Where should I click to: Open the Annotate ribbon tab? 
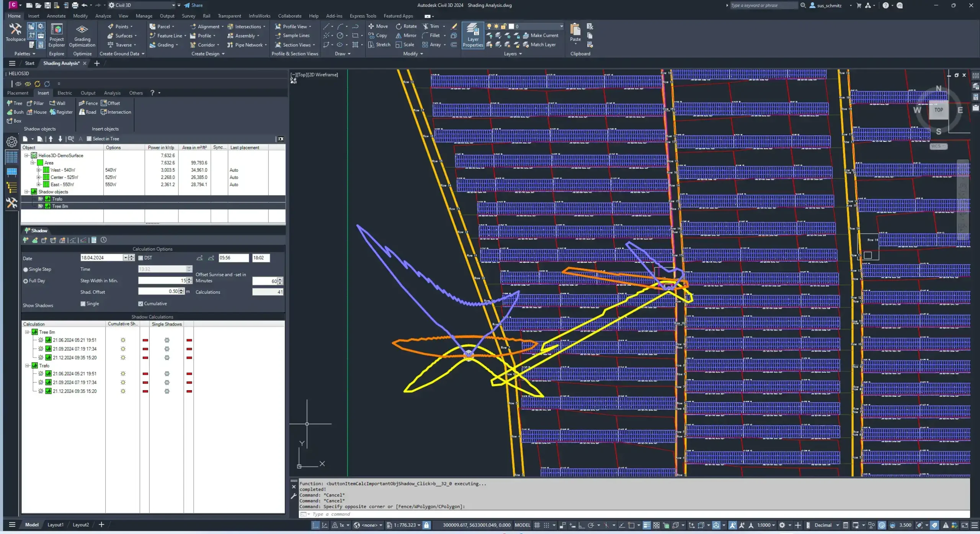point(56,16)
